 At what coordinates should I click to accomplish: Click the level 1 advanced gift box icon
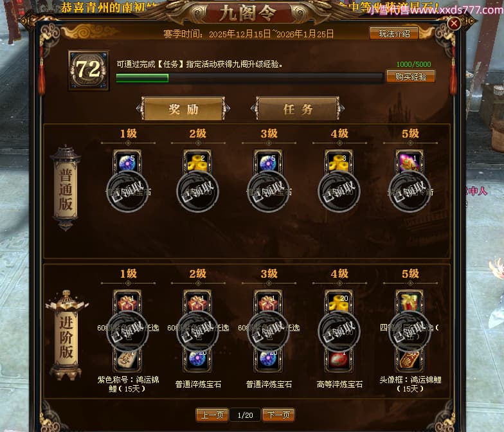coord(127,303)
